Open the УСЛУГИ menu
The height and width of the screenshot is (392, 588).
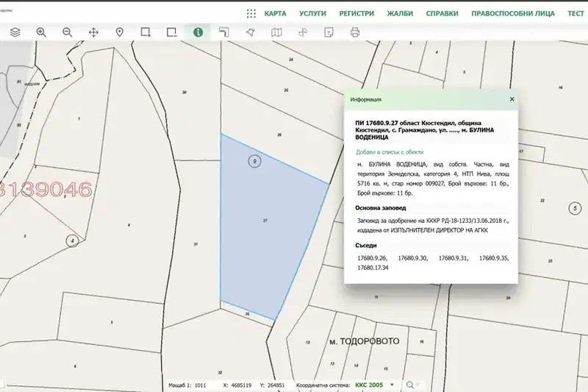(x=313, y=13)
